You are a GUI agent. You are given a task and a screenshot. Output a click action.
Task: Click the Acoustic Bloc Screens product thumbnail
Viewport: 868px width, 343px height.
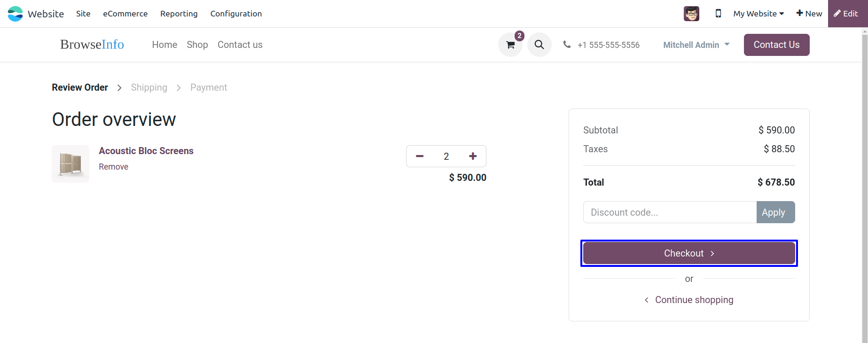(x=70, y=164)
